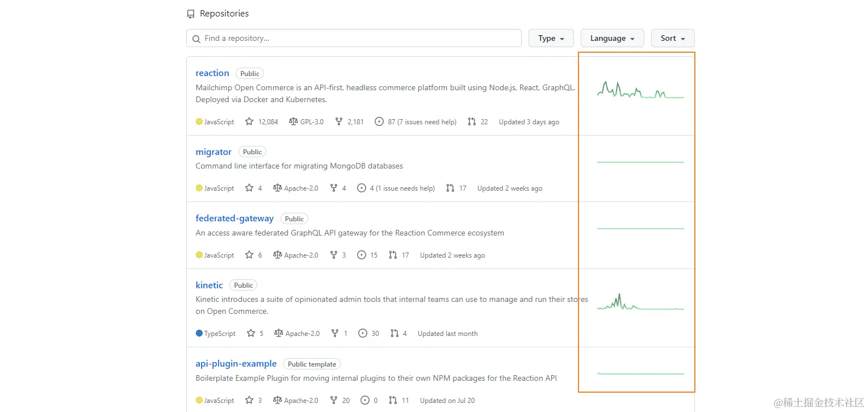Click migrator's Apache-2.0 license
The image size is (868, 412).
[x=295, y=188]
